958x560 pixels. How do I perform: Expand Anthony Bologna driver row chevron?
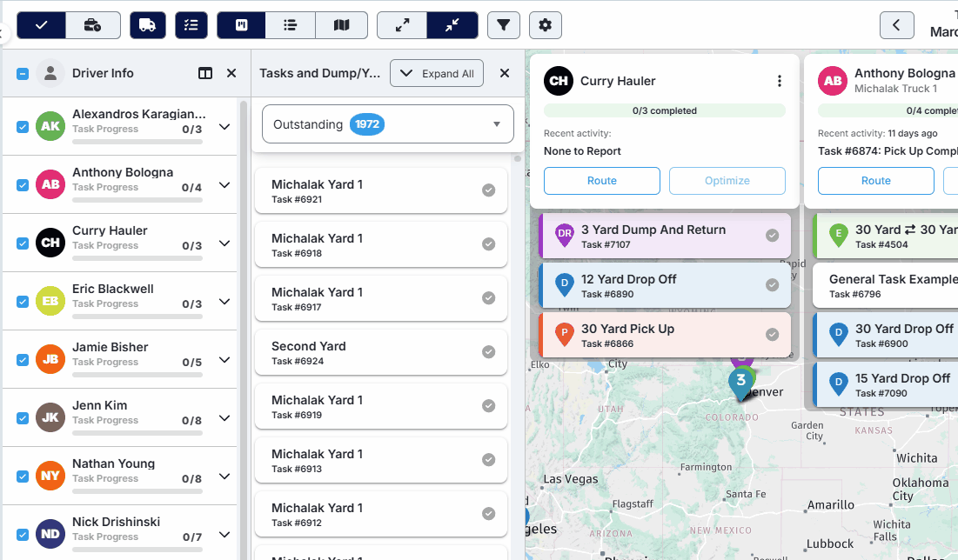[x=224, y=185]
